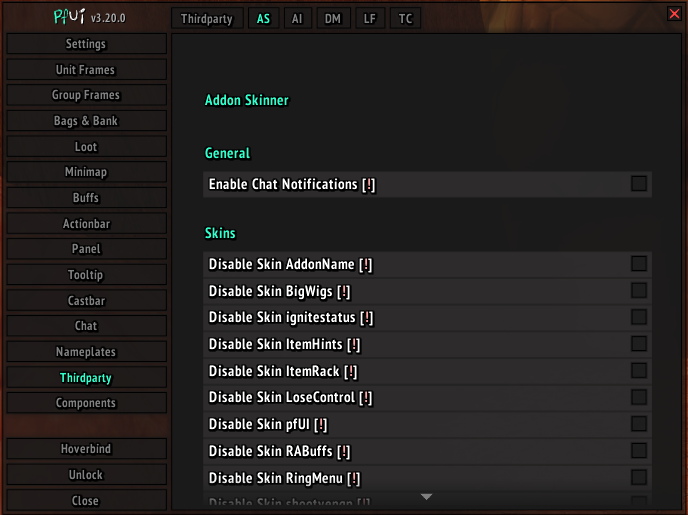Select the LF tab
Image resolution: width=688 pixels, height=515 pixels.
(370, 18)
